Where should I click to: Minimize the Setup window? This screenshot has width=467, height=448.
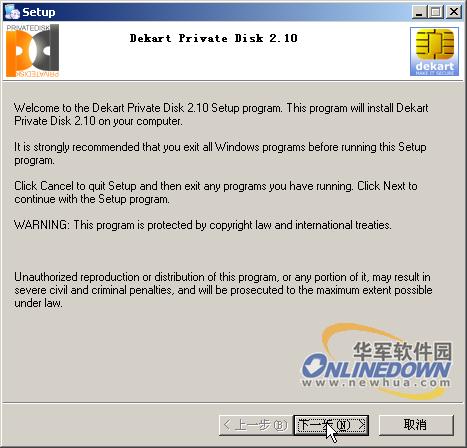tap(419, 12)
